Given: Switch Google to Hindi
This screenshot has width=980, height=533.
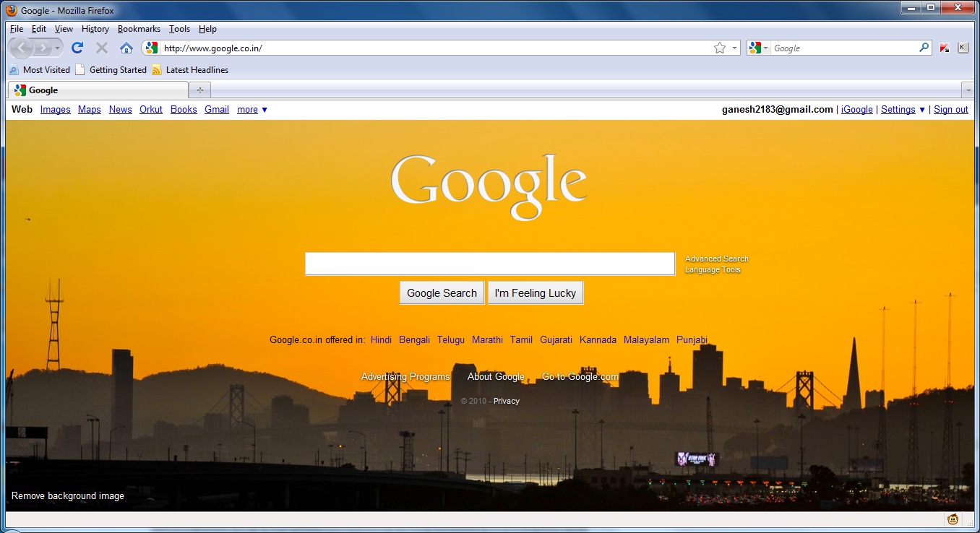Looking at the screenshot, I should [x=381, y=339].
